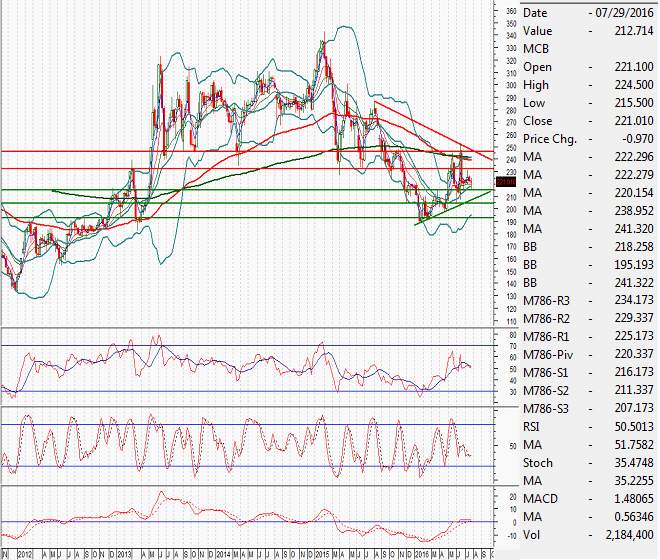The image size is (660, 560).
Task: Select the Open label
Action: click(537, 67)
